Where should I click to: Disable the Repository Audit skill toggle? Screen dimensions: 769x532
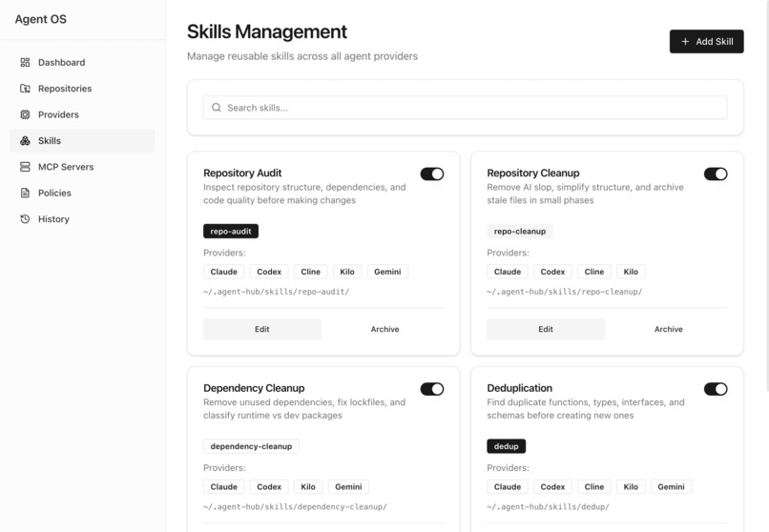432,174
